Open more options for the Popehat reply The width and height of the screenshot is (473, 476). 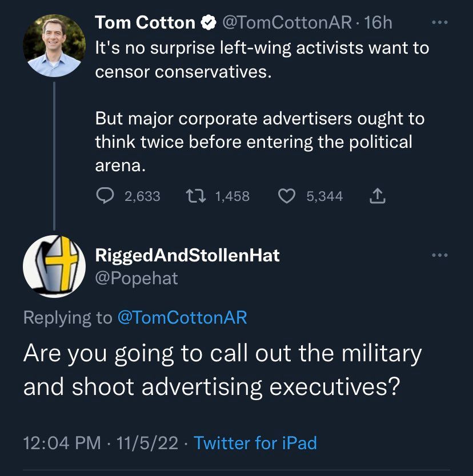438,255
